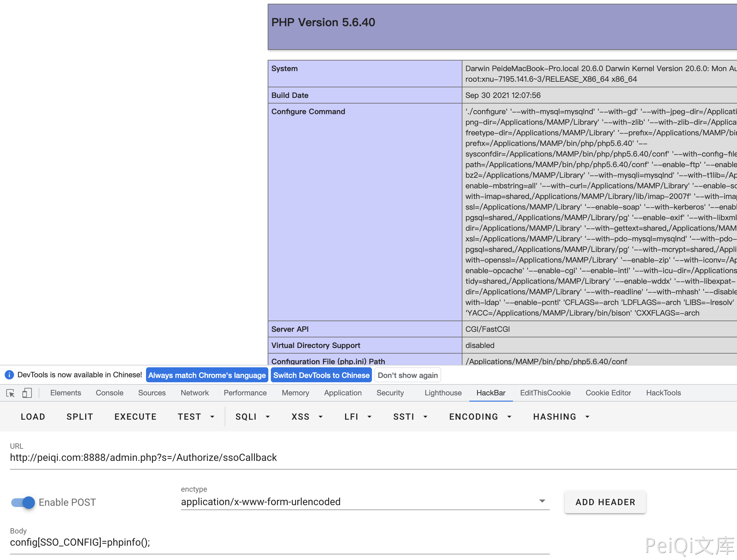
Task: Click the URL input field
Action: click(367, 458)
